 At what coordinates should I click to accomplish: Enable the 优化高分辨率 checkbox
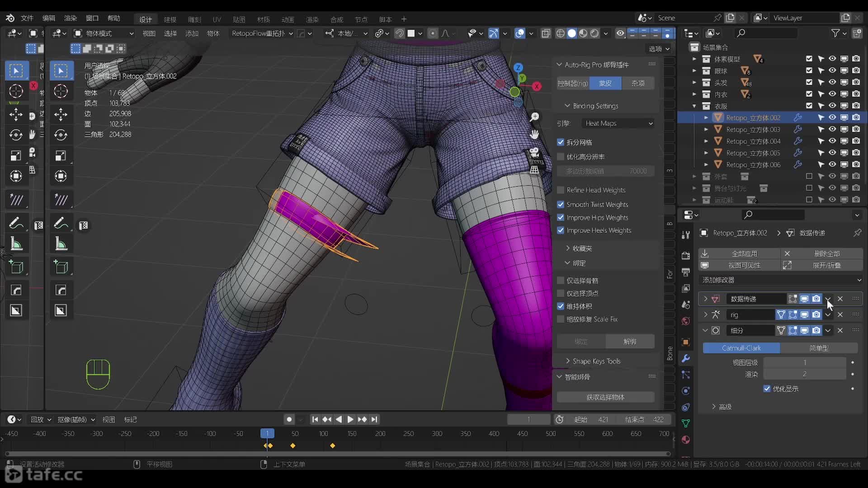coord(561,157)
